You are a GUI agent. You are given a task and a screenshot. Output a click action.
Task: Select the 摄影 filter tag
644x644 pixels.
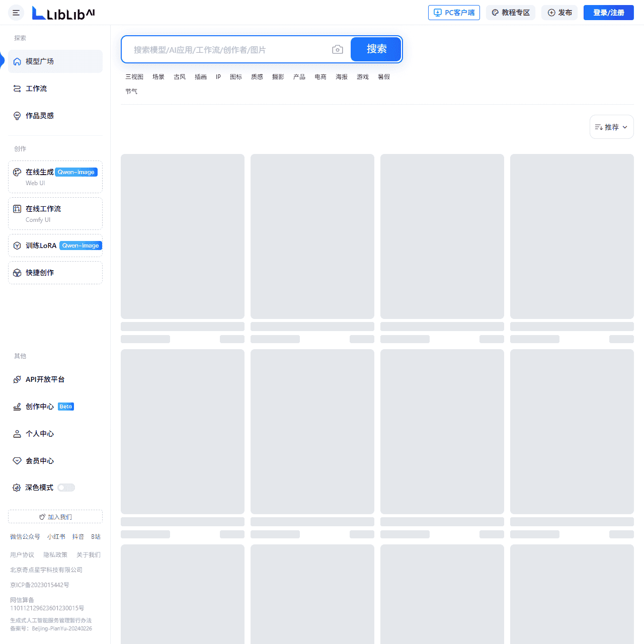278,76
